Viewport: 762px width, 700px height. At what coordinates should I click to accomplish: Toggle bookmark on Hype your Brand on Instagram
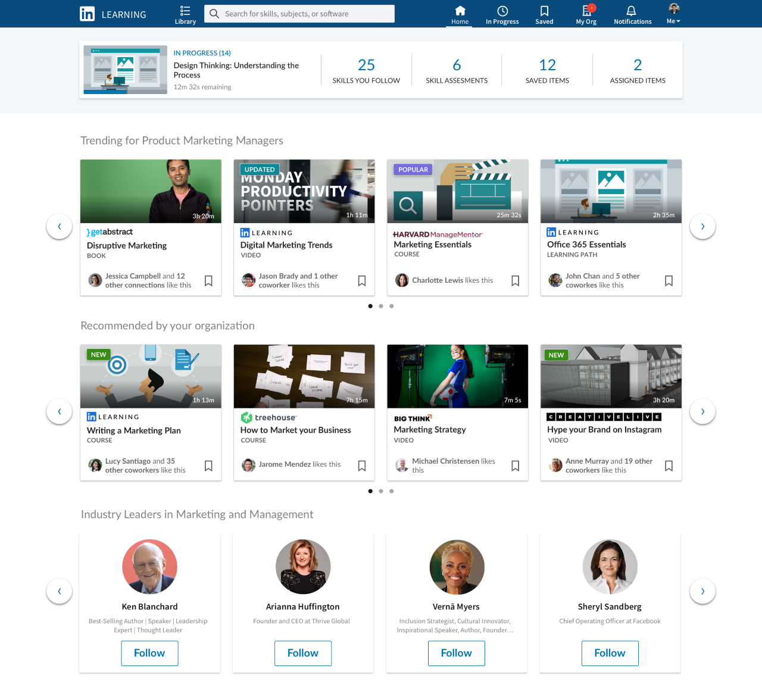669,465
